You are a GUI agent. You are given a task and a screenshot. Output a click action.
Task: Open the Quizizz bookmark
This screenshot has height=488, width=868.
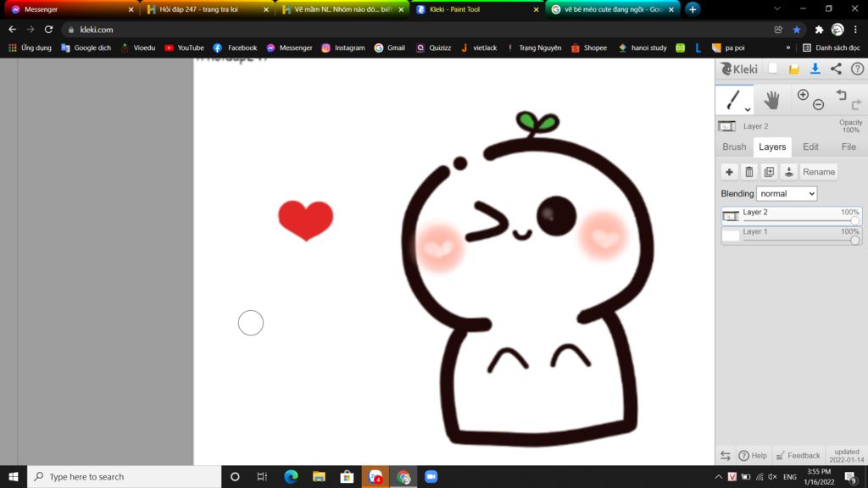tap(433, 47)
